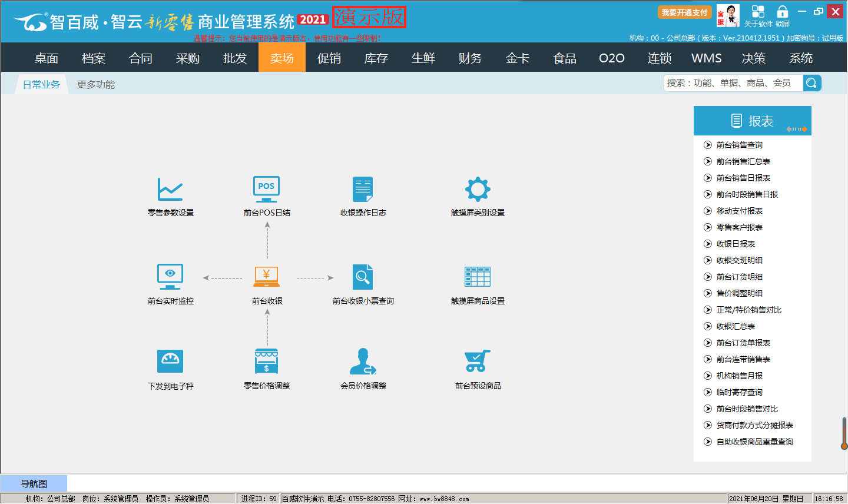
Task: Open 触摸屏类别设置 gear icon
Action: click(x=478, y=190)
